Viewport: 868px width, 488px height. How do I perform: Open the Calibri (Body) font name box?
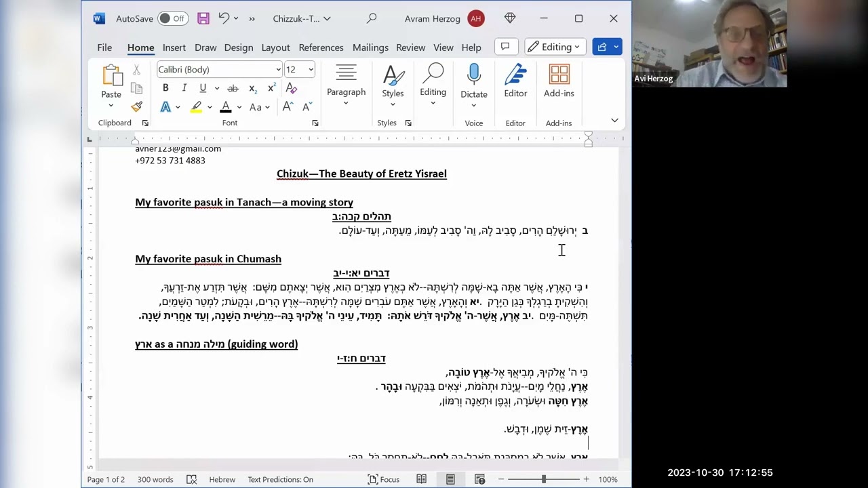coord(219,69)
